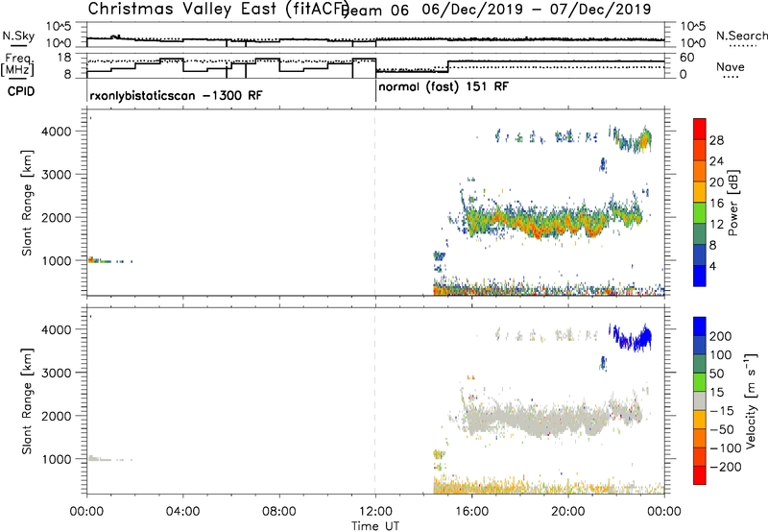Click the 'Slant Range [km]' label of velocity panel

(28, 400)
